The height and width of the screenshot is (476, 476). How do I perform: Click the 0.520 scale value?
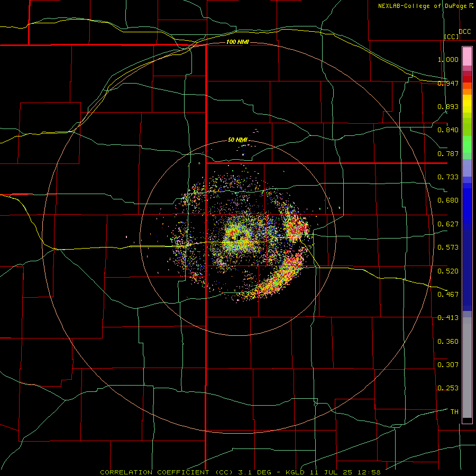click(x=448, y=271)
